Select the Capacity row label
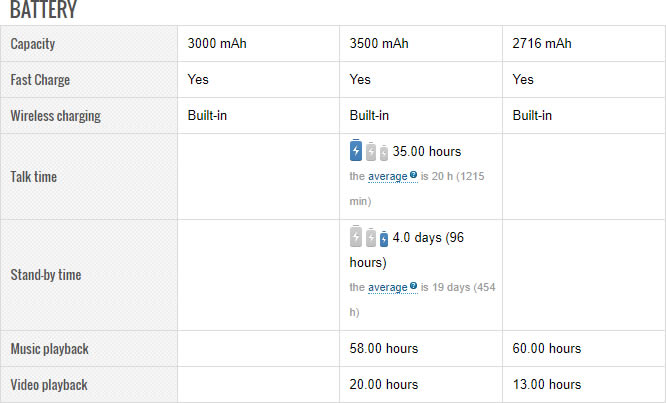The image size is (666, 403). pos(33,44)
